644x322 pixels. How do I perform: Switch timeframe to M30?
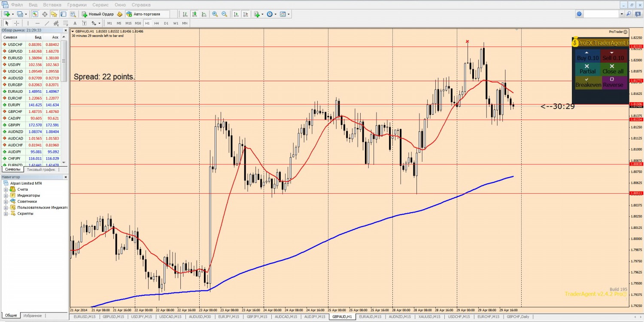tap(138, 23)
